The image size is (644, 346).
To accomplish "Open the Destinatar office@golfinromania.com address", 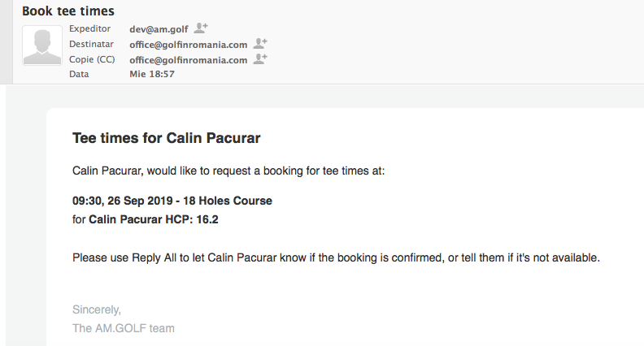I will pyautogui.click(x=189, y=45).
